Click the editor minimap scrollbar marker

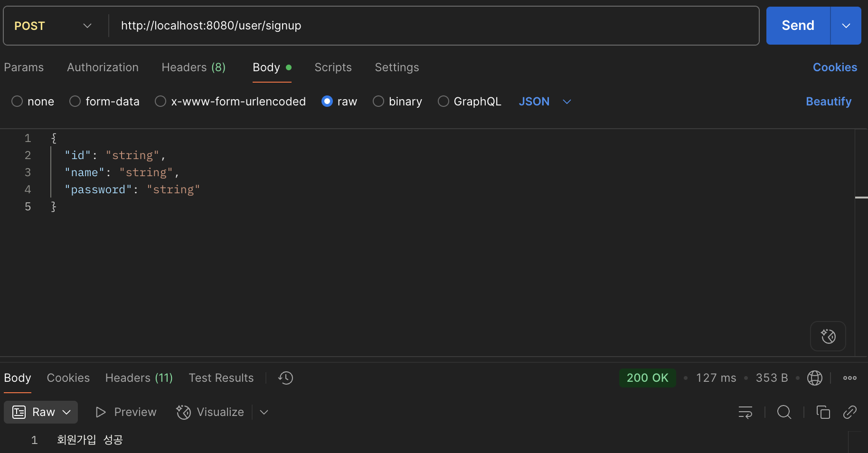(x=861, y=197)
